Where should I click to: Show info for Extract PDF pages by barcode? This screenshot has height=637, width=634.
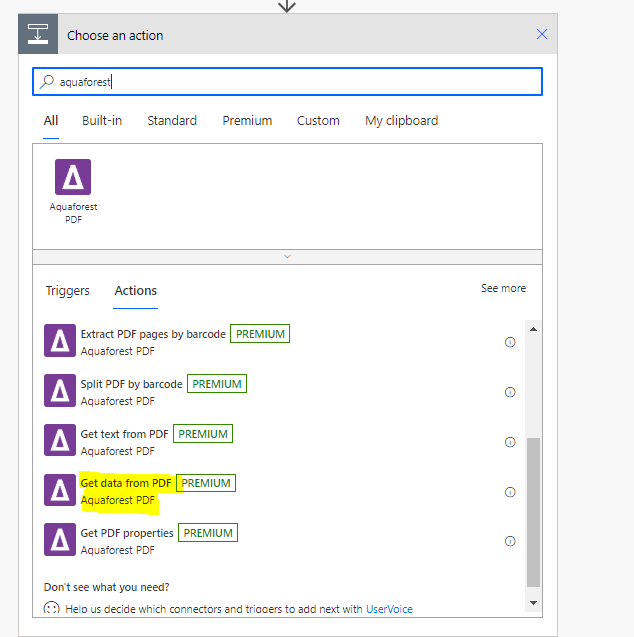[509, 342]
